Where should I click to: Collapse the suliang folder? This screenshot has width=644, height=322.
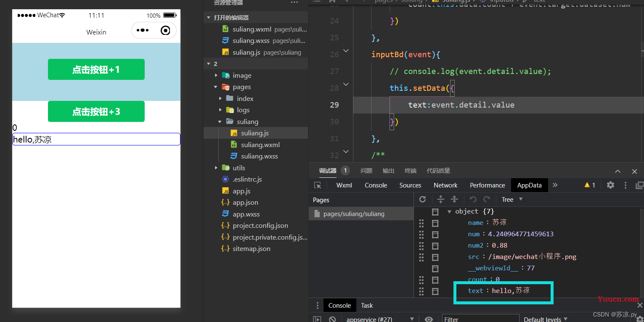pos(220,121)
